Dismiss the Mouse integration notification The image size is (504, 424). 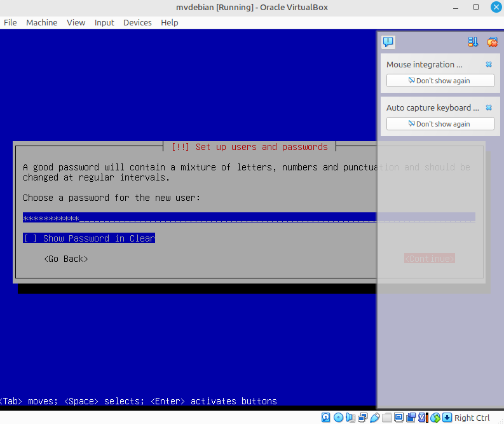[x=489, y=64]
